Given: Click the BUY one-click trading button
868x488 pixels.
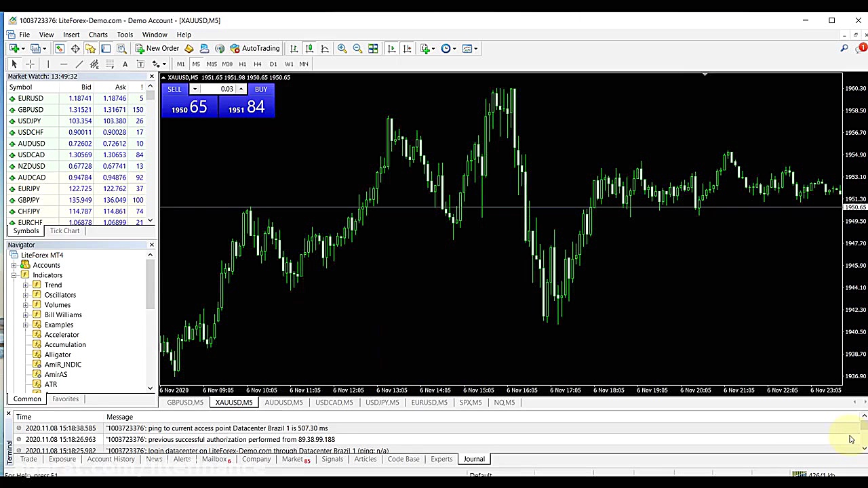Looking at the screenshot, I should pos(261,89).
